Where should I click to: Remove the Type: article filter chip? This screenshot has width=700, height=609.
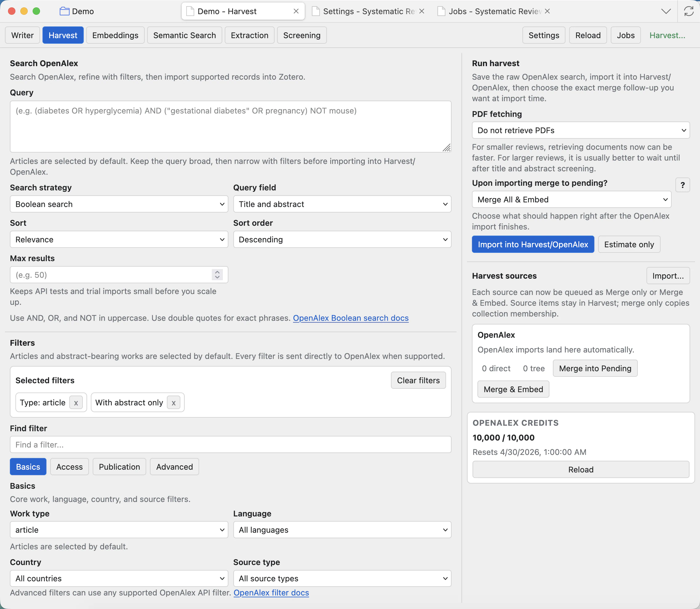[76, 403]
